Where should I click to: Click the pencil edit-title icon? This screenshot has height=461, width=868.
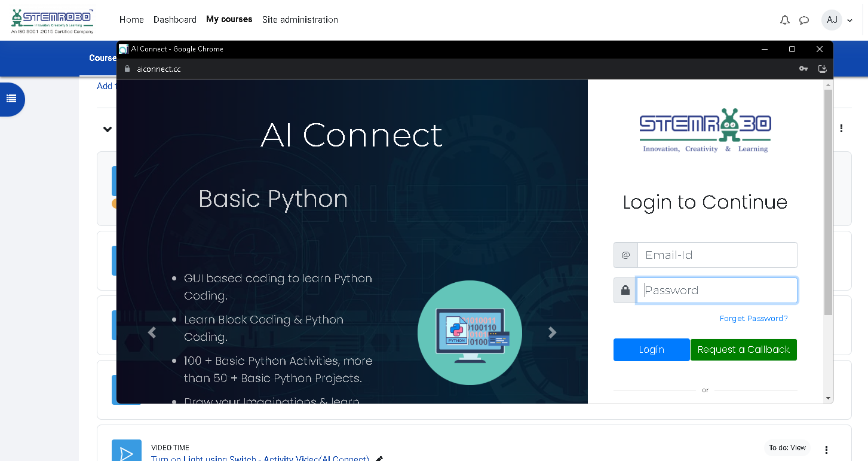[379, 459]
